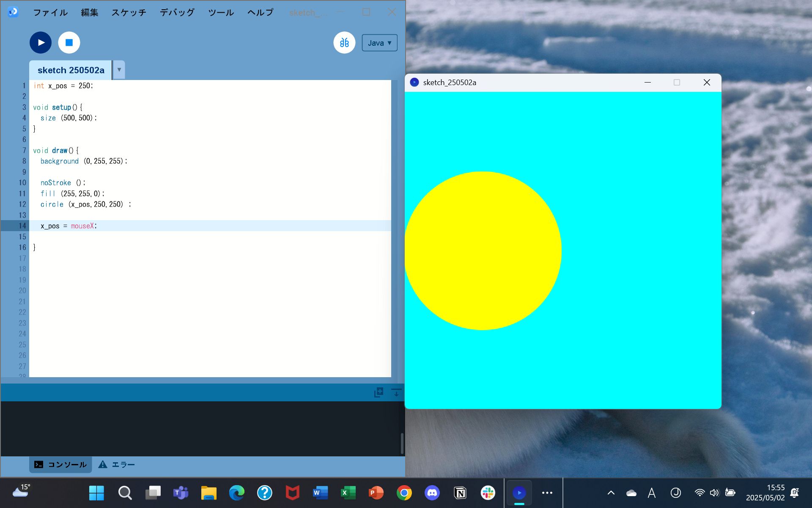Viewport: 812px width, 508px height.
Task: Click the 'void draw(){' line
Action: point(56,150)
